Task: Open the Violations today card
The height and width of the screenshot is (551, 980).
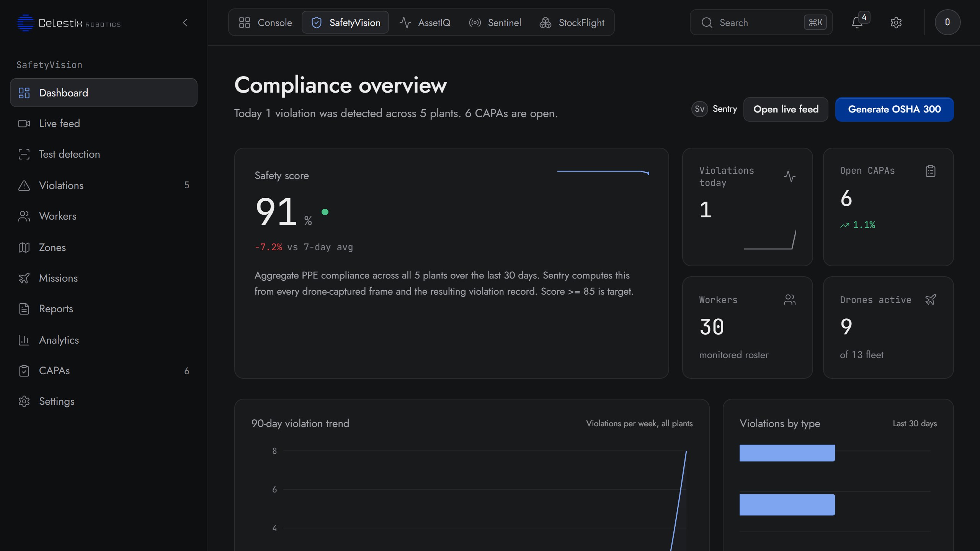Action: pos(747,207)
